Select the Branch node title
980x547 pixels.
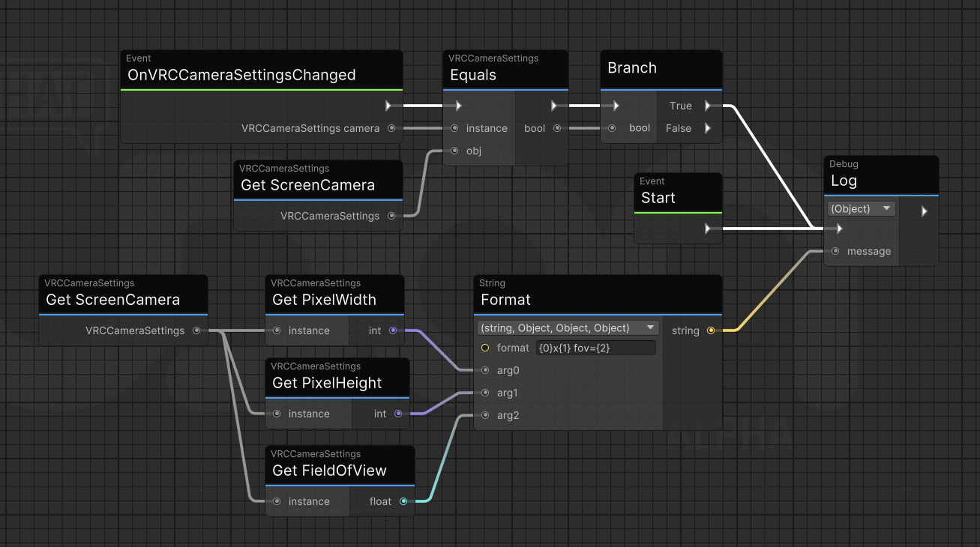click(x=632, y=68)
